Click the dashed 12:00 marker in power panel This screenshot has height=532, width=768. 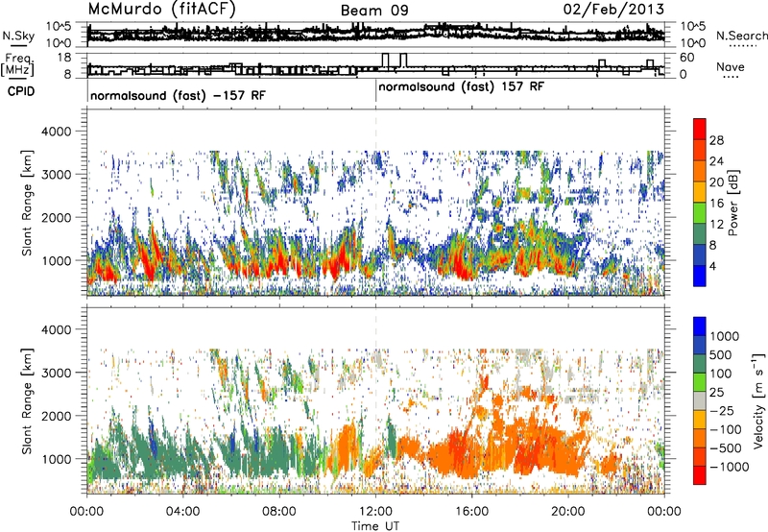[x=375, y=203]
